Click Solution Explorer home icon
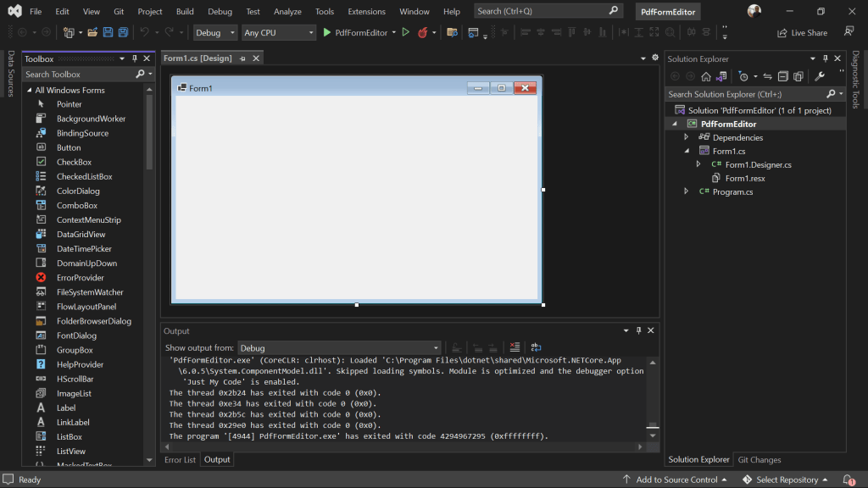 point(706,76)
